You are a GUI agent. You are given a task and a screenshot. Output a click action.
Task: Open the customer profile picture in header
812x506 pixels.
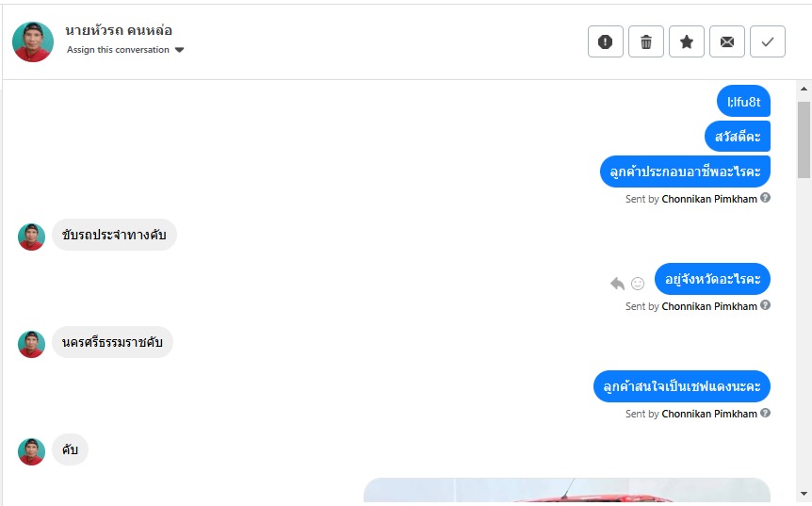click(x=33, y=41)
